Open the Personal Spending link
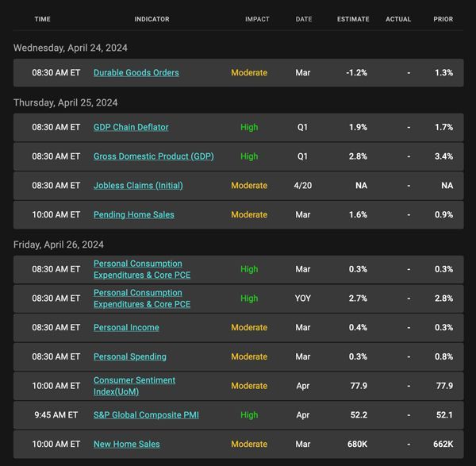Screen dimensions: 476x466 coord(130,356)
